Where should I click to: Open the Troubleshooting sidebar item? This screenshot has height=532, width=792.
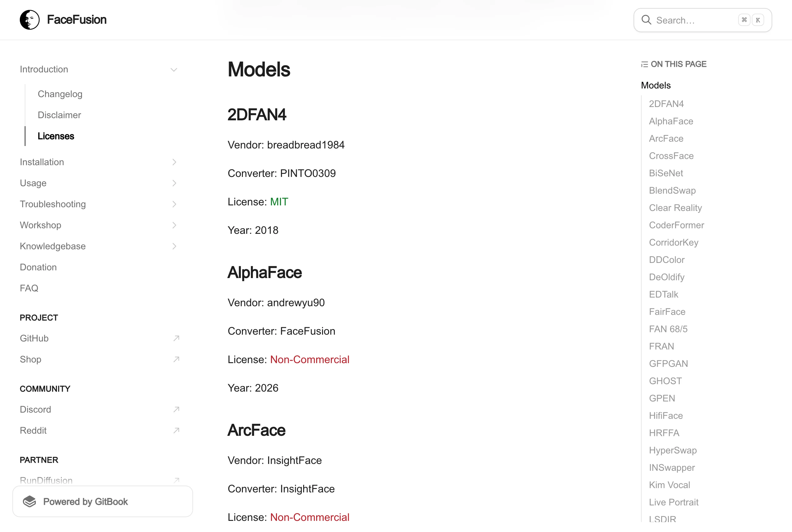[53, 204]
